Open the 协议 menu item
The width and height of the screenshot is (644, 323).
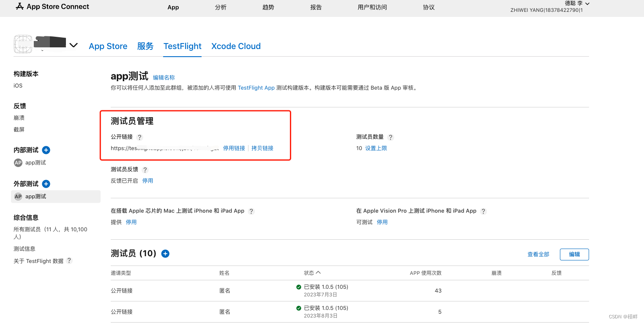429,7
